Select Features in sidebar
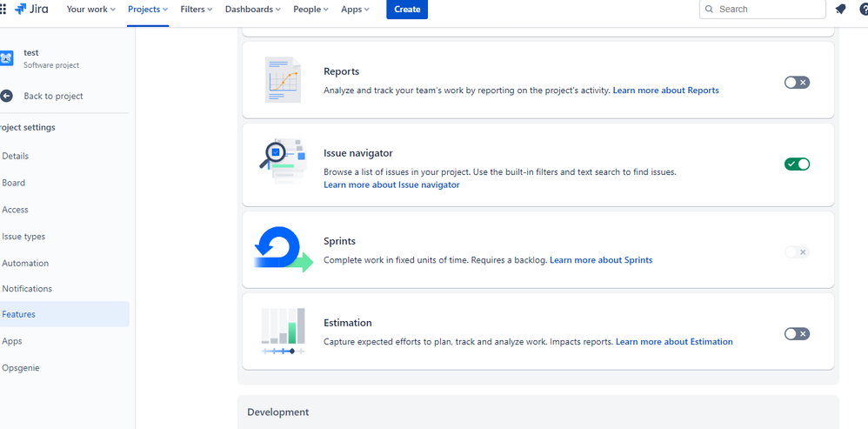Screen dimensions: 868x429 tap(64, 314)
